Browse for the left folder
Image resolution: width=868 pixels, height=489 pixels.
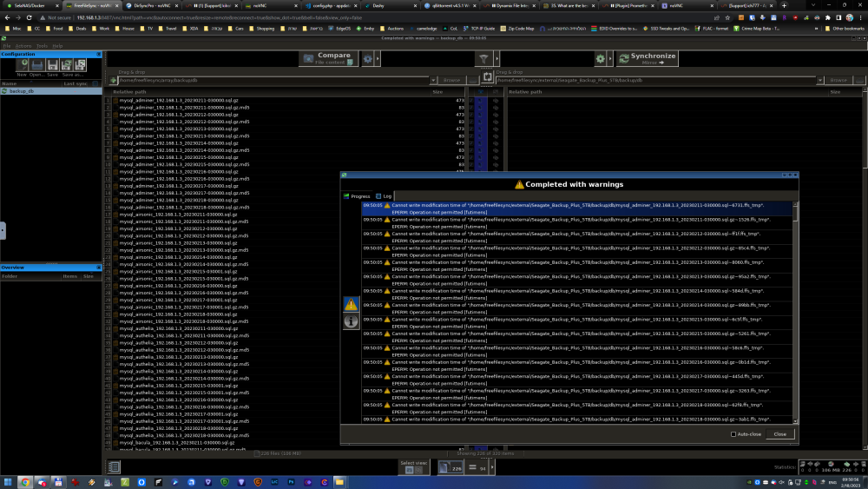[x=451, y=80]
